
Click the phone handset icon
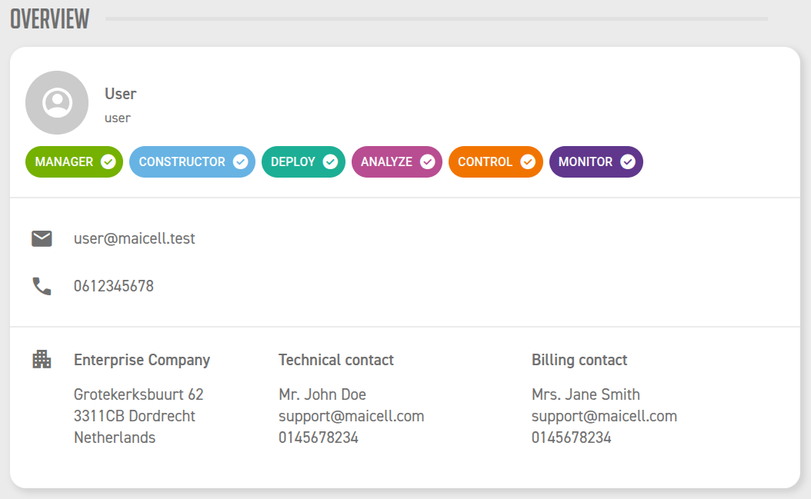point(42,286)
